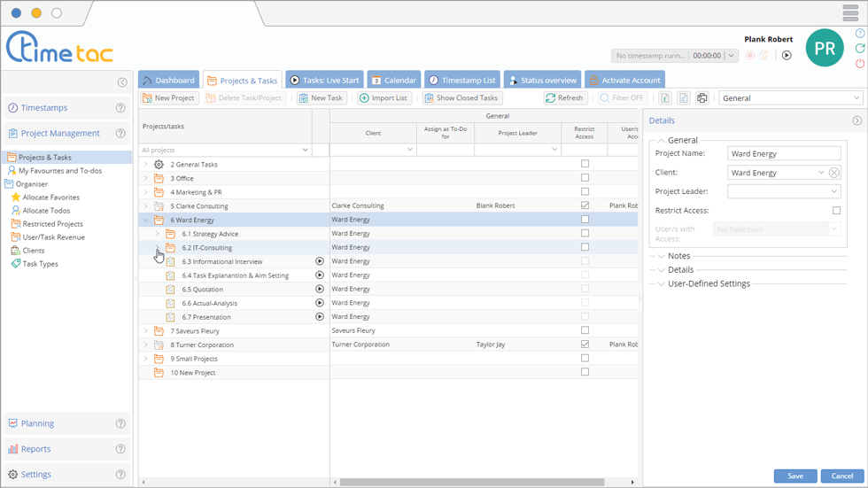
Task: Open help for Settings section
Action: (120, 475)
